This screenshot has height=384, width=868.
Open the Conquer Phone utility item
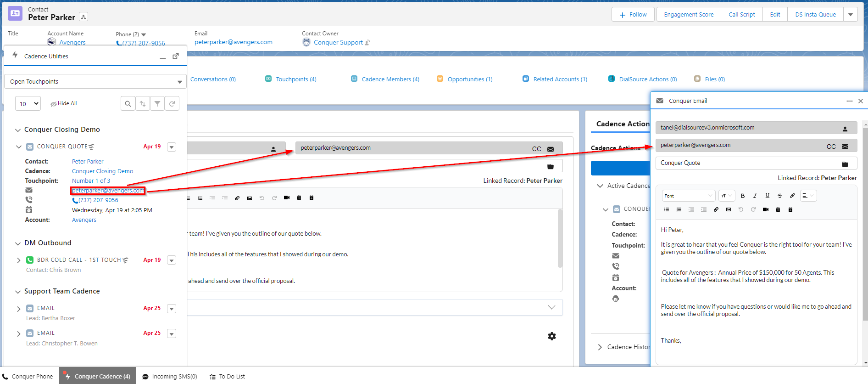(x=28, y=376)
